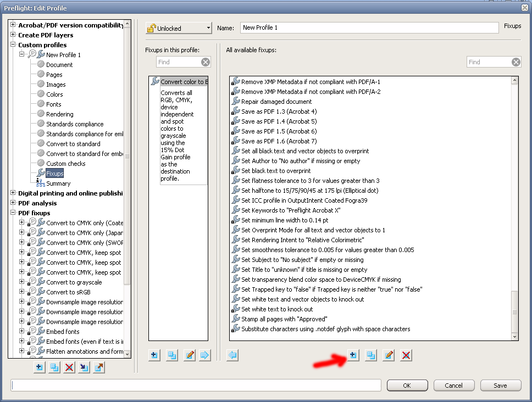Collapse the New Profile 1 node
The image size is (532, 402).
pos(22,54)
